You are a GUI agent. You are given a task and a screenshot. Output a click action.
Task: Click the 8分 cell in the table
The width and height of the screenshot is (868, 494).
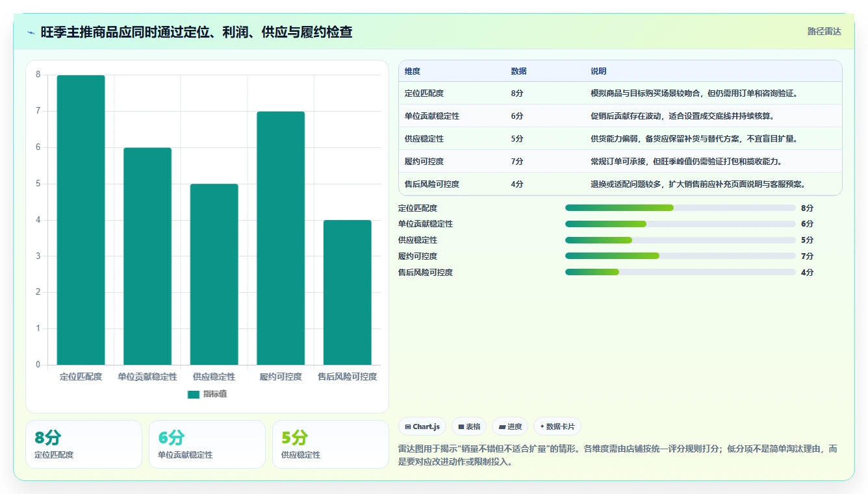[517, 93]
